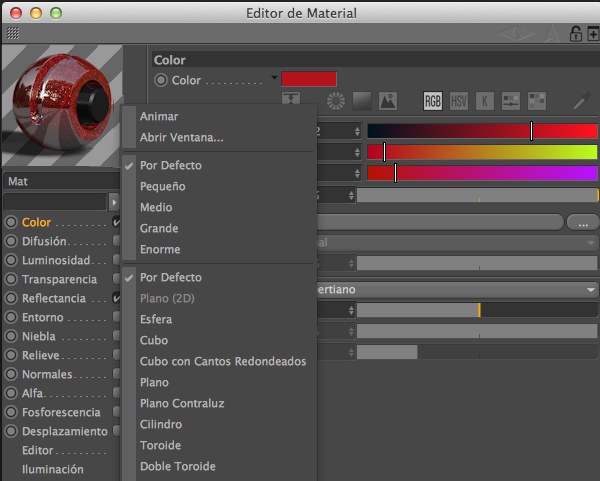Open the arrow button beside material layer field
The image size is (600, 481).
click(x=114, y=202)
